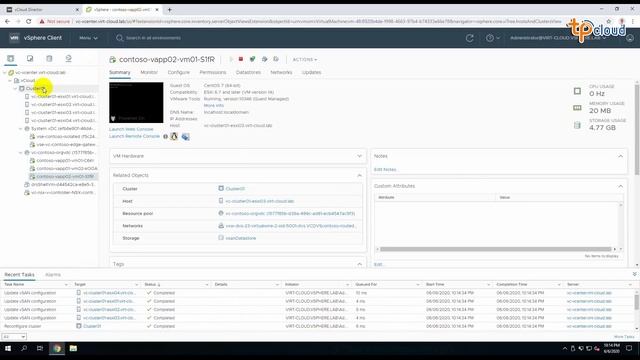Image resolution: width=640 pixels, height=360 pixels.
Task: Click the vmw logo icon
Action: click(14, 38)
